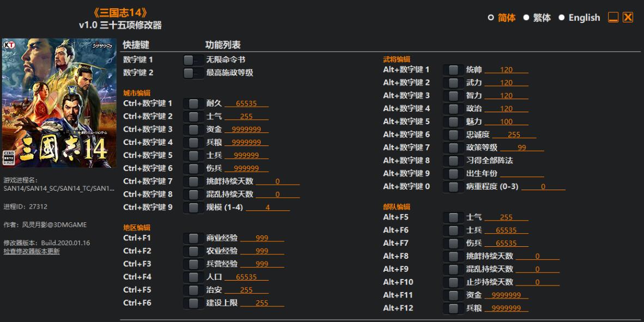
Task: Click the empty 出生年份 input field
Action: pyautogui.click(x=521, y=174)
